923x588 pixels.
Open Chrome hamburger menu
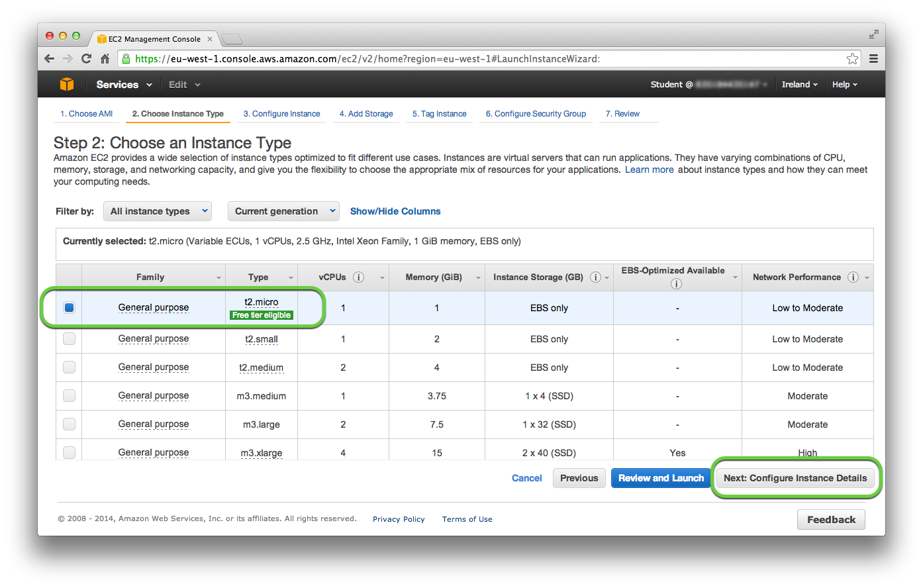pyautogui.click(x=873, y=59)
